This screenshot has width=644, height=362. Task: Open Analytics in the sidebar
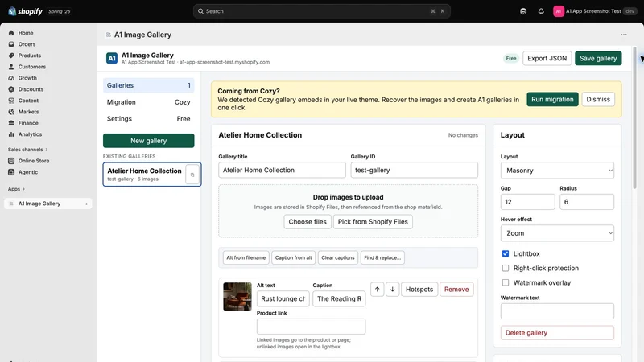(30, 134)
